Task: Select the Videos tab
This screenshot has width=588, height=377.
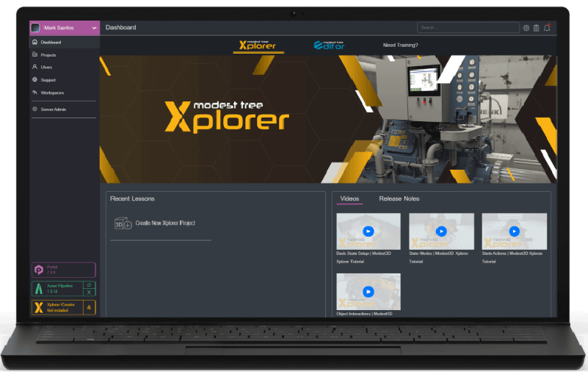Action: click(349, 198)
